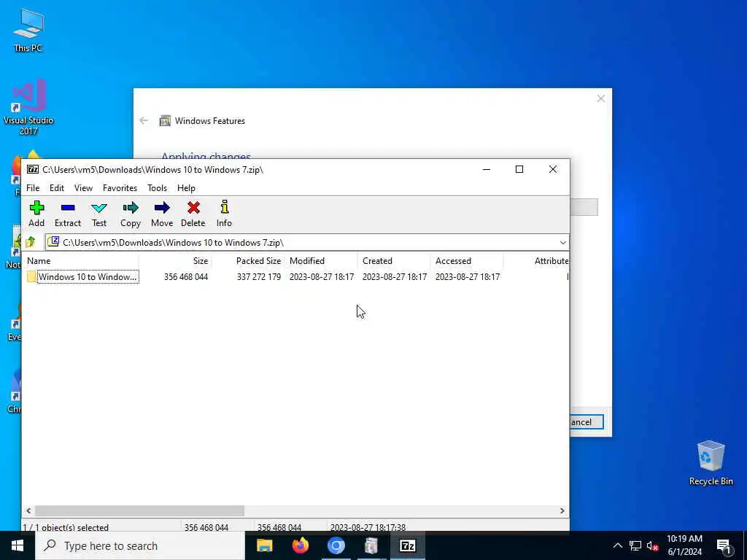Click the Add toolbar icon in 7-Zip
The height and width of the screenshot is (560, 747).
36,208
